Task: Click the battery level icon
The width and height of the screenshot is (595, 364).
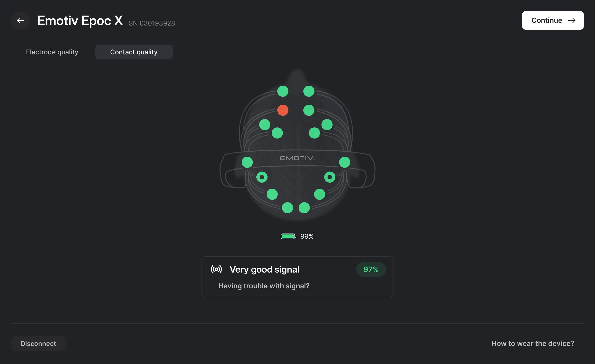Action: coord(288,236)
